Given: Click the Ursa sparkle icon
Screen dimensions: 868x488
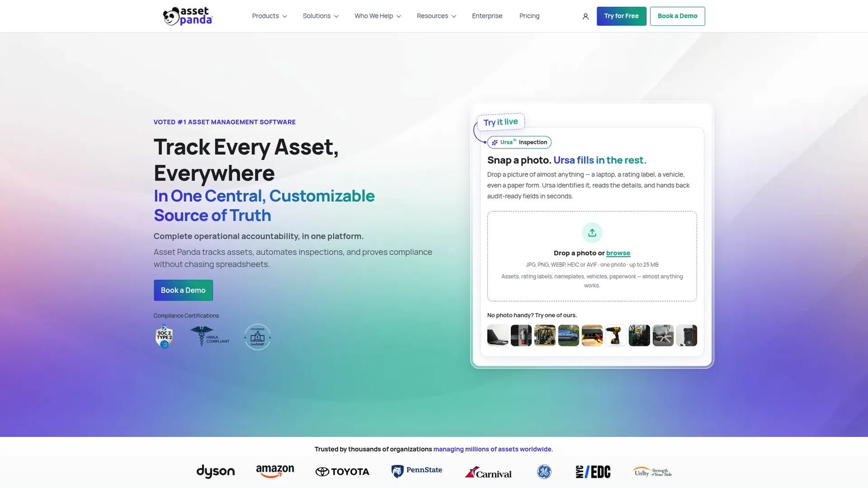Looking at the screenshot, I should point(495,142).
